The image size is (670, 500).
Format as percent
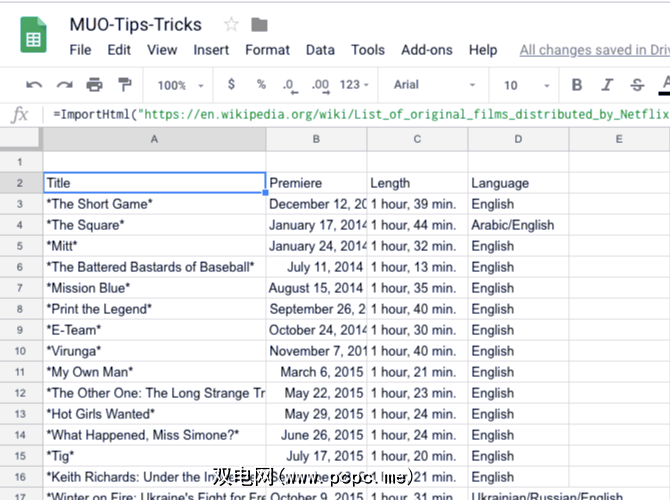(261, 84)
